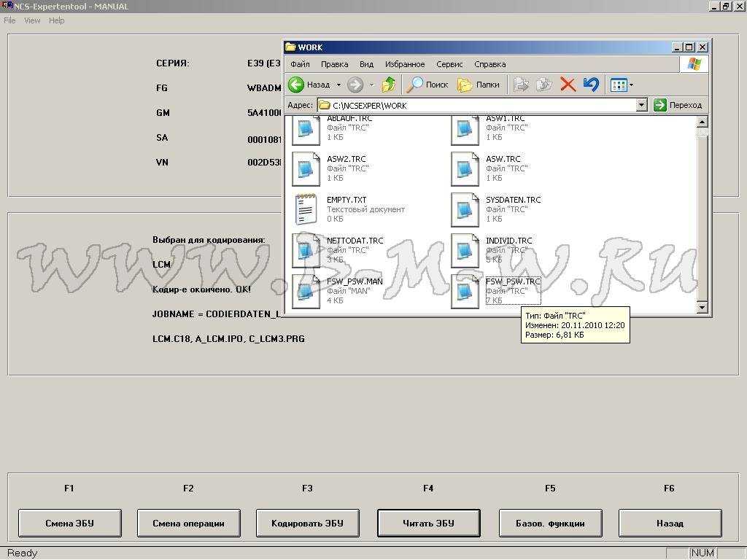Open the Правка menu
The height and width of the screenshot is (560, 747).
(334, 64)
